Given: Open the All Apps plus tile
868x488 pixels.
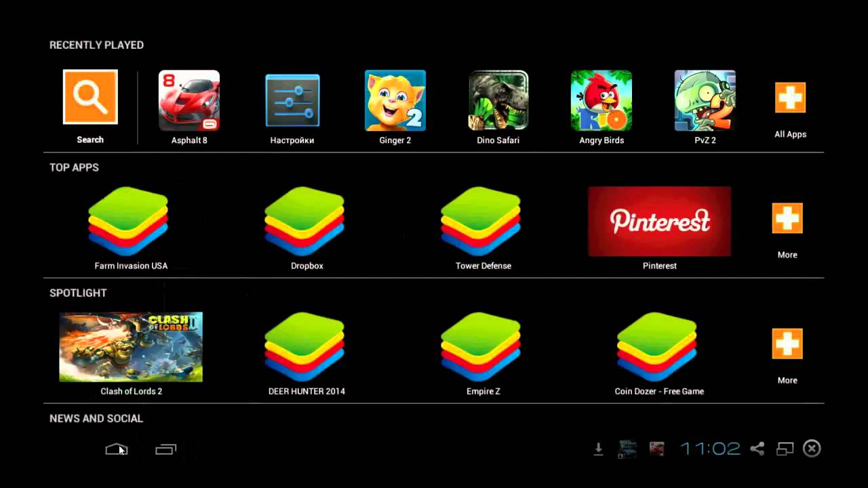Looking at the screenshot, I should 790,98.
